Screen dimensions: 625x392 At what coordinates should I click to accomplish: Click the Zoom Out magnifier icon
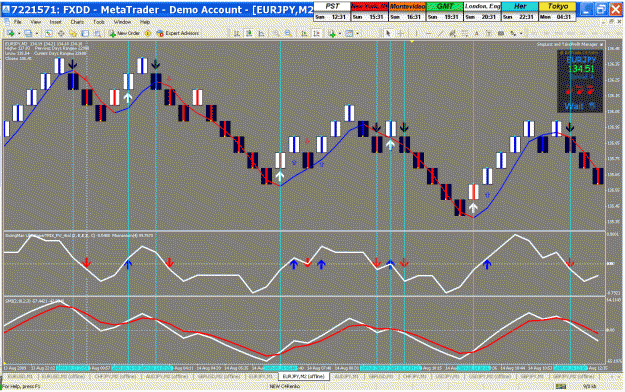pos(288,33)
